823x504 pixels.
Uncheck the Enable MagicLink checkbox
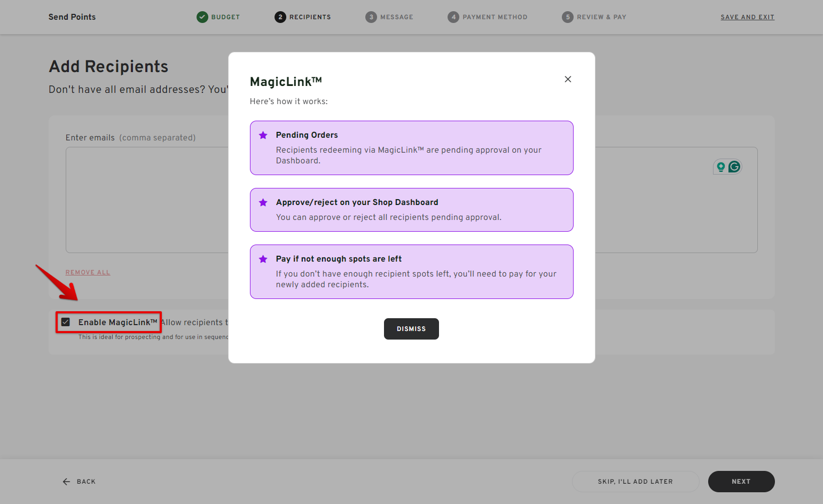click(x=66, y=321)
